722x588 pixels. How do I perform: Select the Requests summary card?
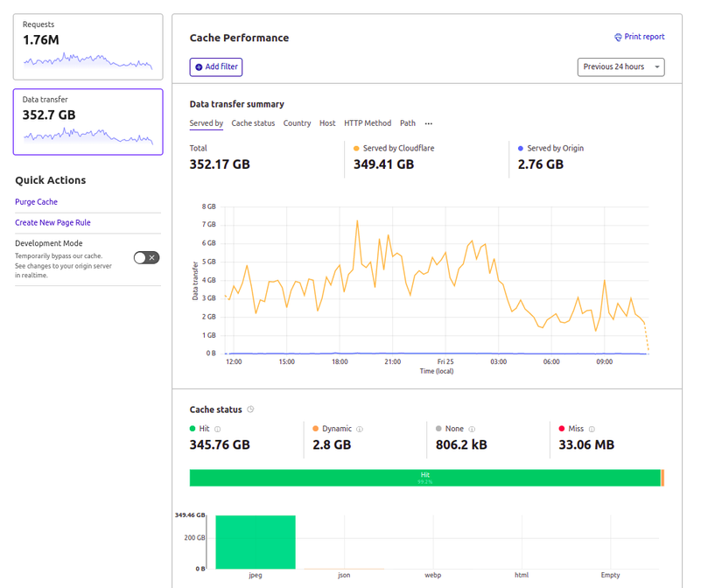[88, 47]
